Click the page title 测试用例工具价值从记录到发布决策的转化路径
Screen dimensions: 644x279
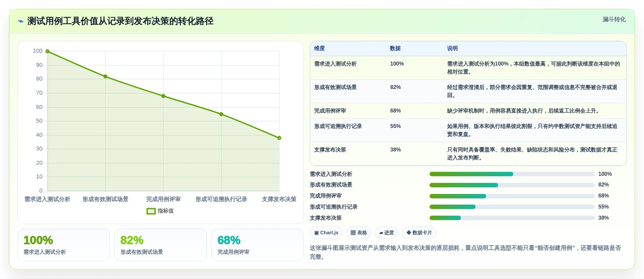pyautogui.click(x=120, y=21)
